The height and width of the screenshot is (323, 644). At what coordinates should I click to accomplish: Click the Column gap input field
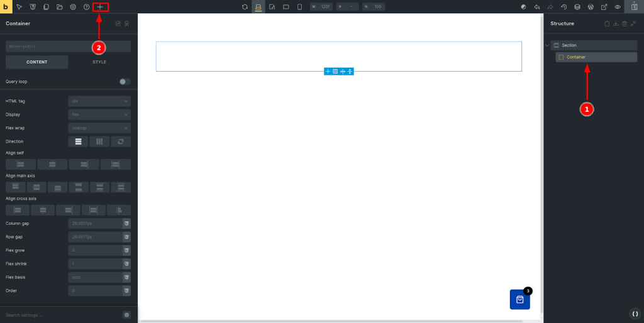pyautogui.click(x=94, y=224)
